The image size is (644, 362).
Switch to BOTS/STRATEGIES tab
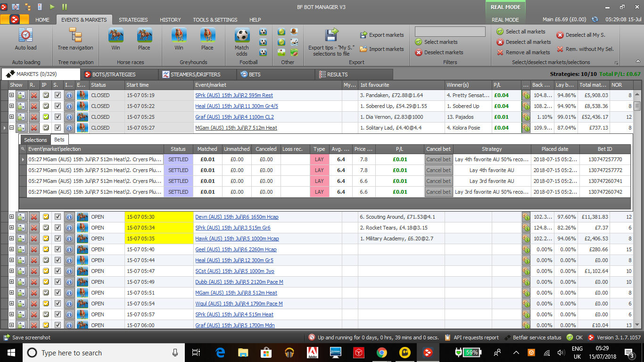tap(119, 74)
